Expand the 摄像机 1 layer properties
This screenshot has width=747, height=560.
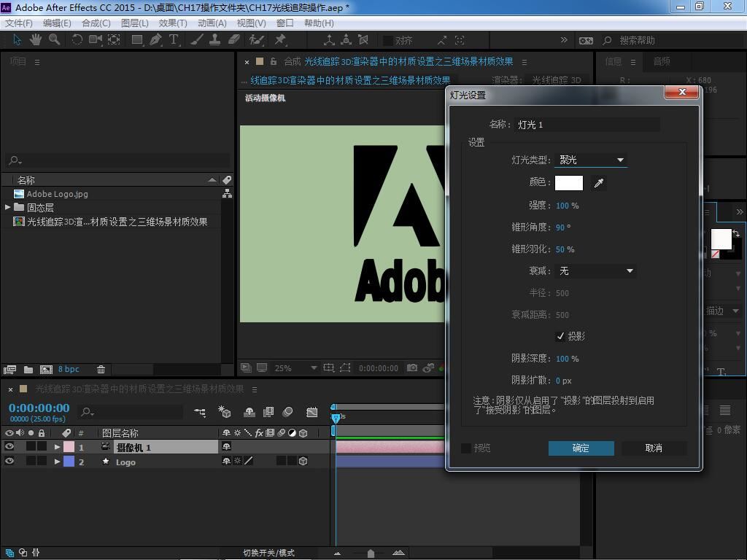(x=57, y=447)
